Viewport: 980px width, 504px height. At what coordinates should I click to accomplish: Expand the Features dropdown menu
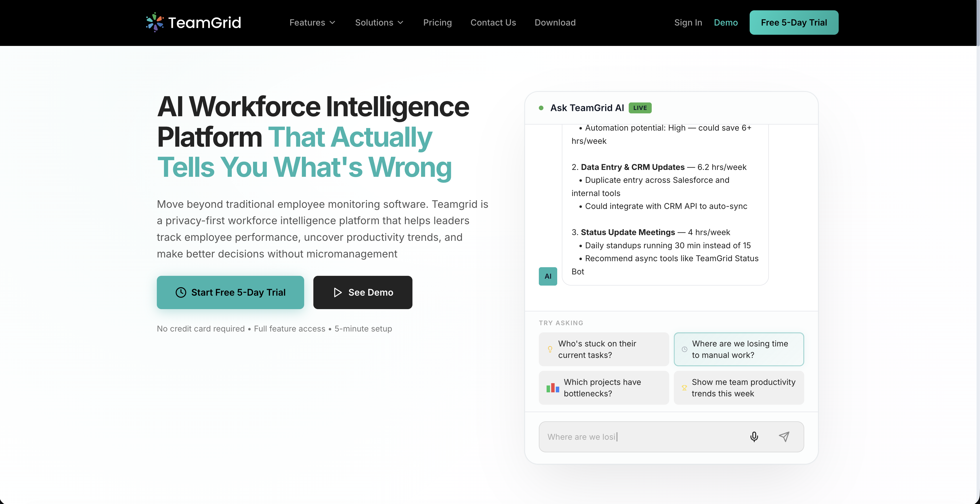click(312, 22)
